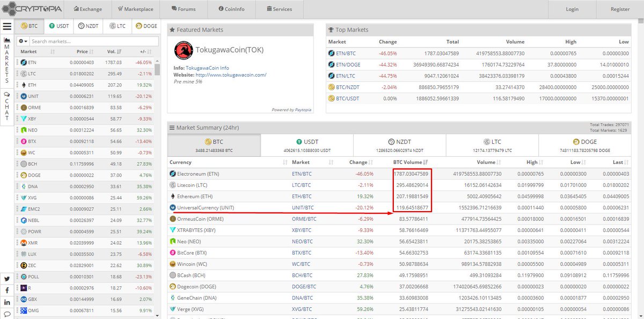Open the UNIT/BTC market link
Image resolution: width=644 pixels, height=319 pixels.
point(303,207)
